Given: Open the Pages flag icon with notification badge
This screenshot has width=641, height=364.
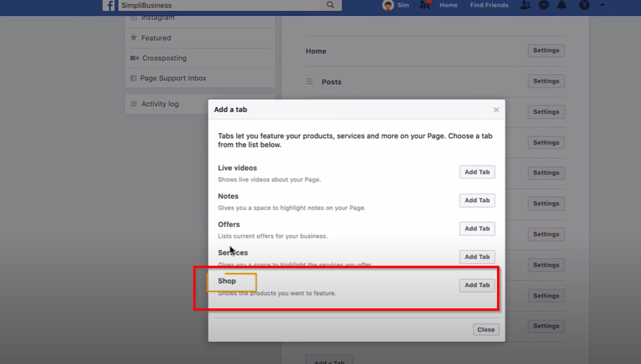Looking at the screenshot, I should point(425,5).
